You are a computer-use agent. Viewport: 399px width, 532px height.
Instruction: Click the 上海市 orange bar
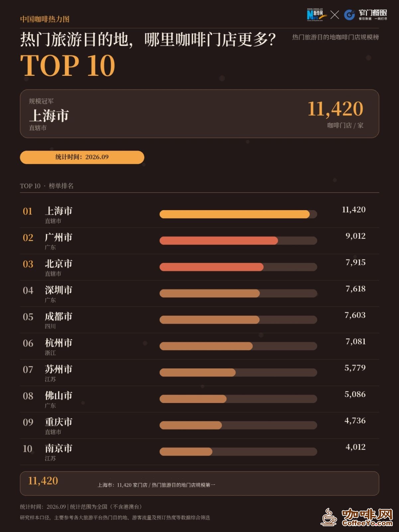point(235,214)
